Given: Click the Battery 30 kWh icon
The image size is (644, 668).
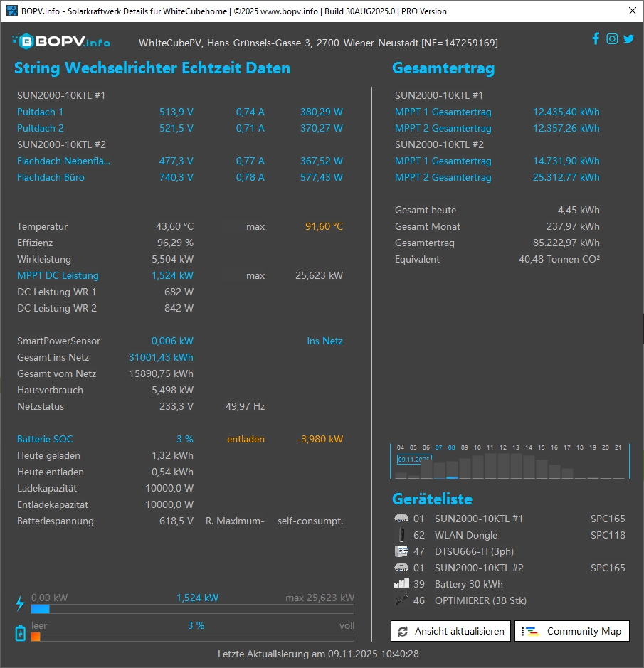Looking at the screenshot, I should (401, 584).
